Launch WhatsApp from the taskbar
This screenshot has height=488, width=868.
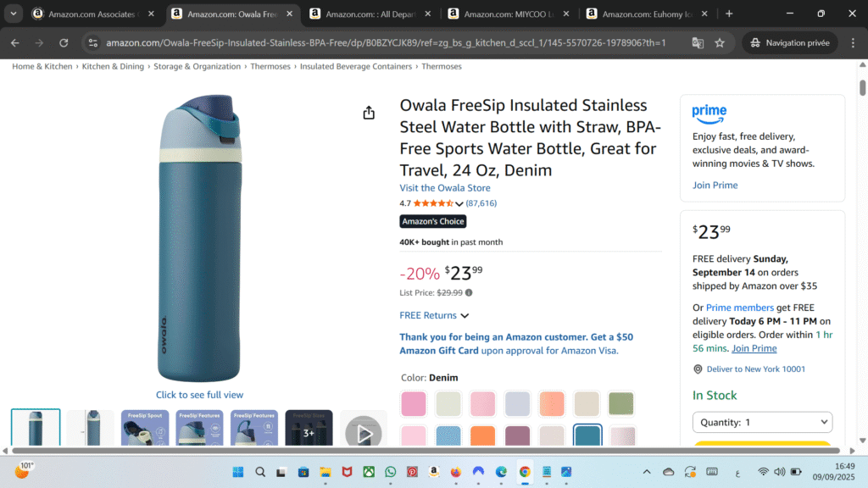click(x=390, y=472)
